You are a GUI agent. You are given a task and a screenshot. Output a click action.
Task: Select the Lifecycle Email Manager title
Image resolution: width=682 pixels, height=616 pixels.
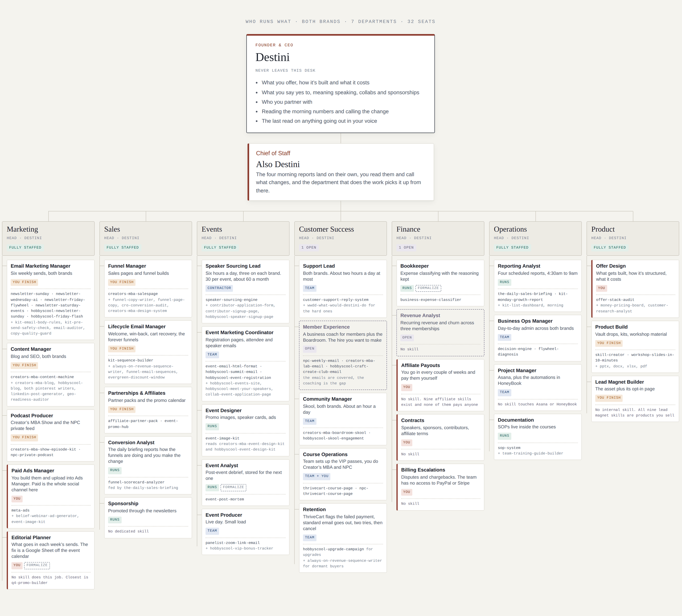tap(137, 327)
